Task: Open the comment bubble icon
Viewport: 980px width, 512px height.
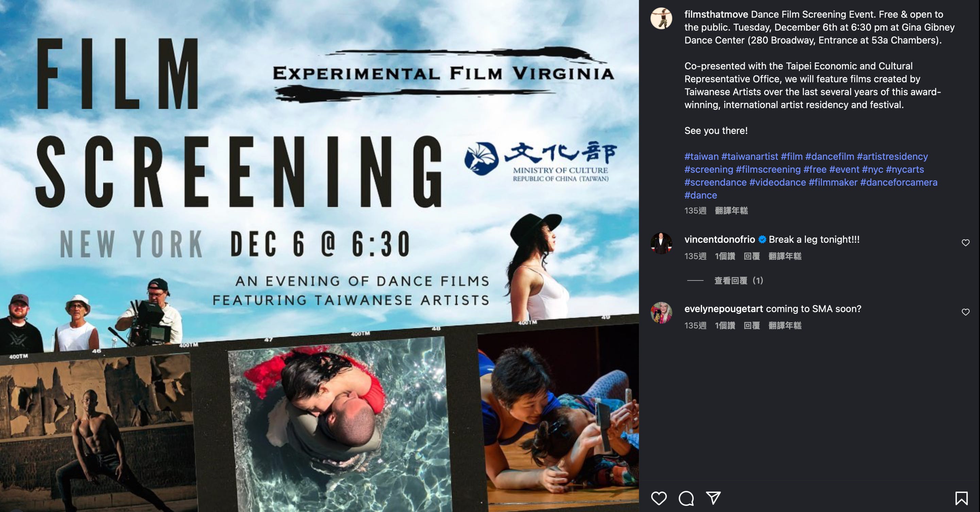Action: click(686, 498)
